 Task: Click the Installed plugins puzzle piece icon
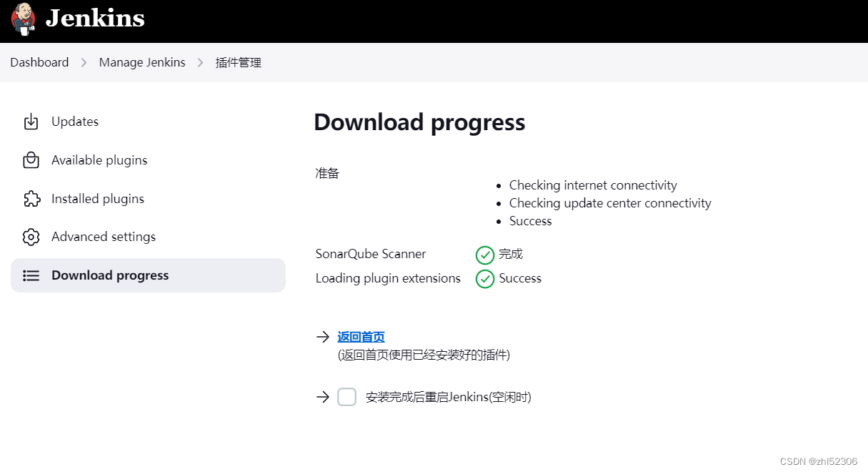[31, 199]
